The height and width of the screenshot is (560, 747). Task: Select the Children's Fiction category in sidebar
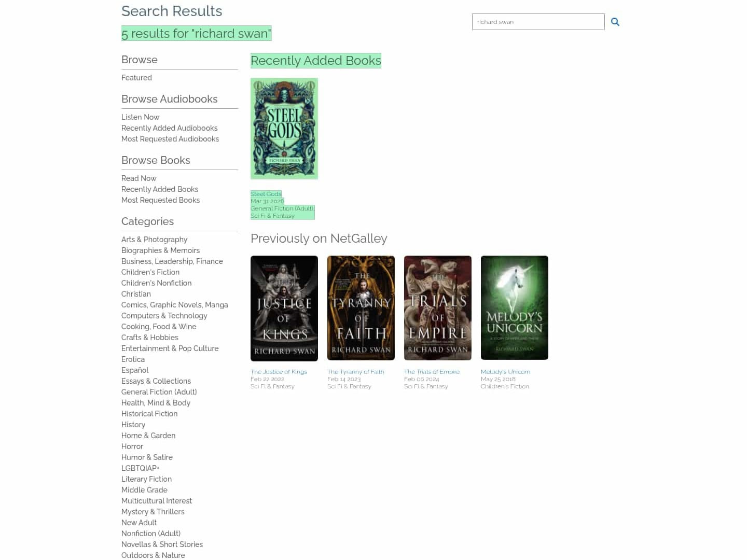click(x=150, y=272)
